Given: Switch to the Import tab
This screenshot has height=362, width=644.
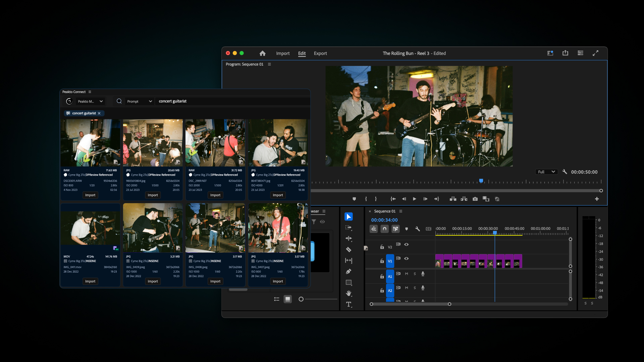Looking at the screenshot, I should coord(282,53).
